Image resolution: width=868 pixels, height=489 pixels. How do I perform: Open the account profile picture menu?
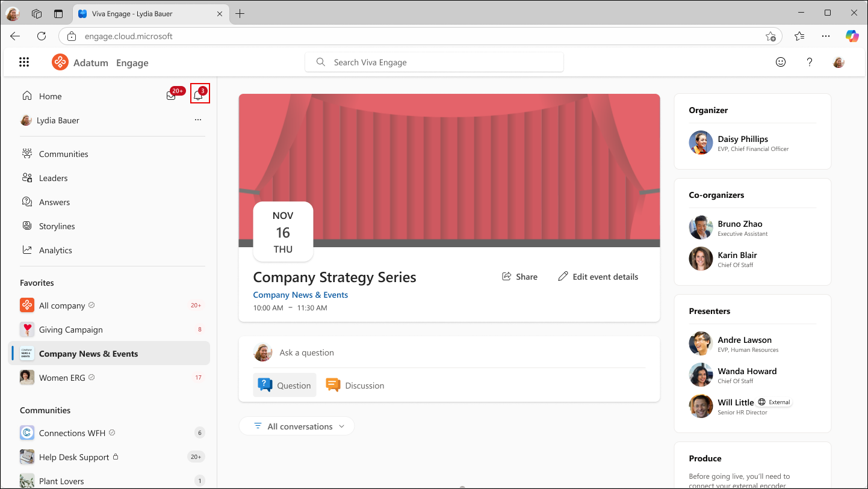point(839,62)
